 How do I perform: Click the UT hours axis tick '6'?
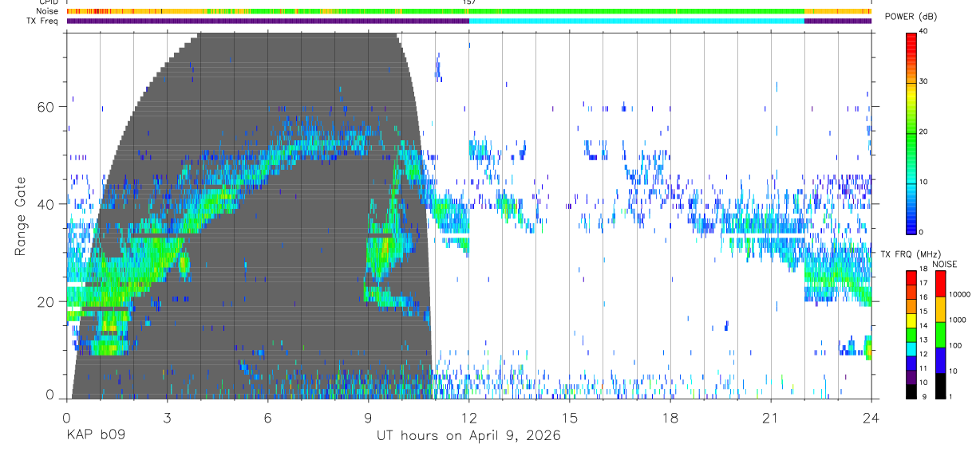pyautogui.click(x=267, y=419)
